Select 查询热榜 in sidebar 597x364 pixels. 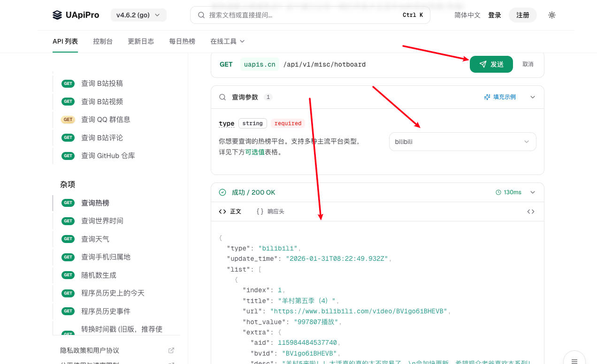[95, 203]
